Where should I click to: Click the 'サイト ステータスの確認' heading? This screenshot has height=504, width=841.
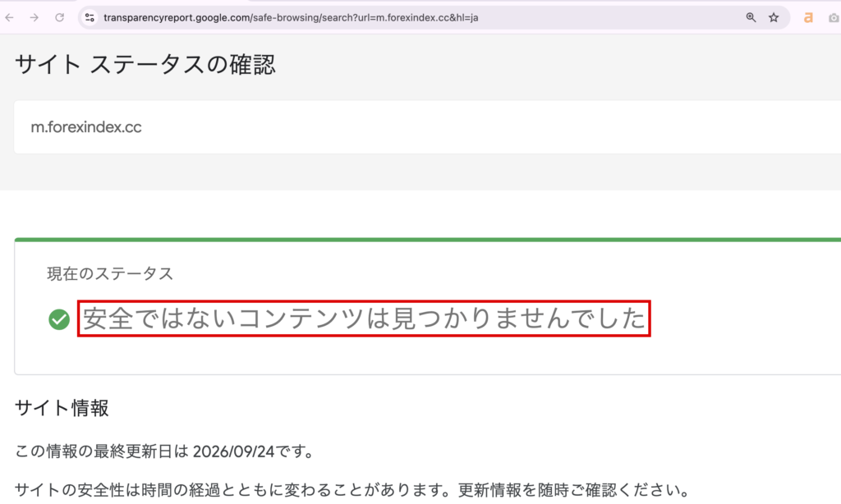145,65
